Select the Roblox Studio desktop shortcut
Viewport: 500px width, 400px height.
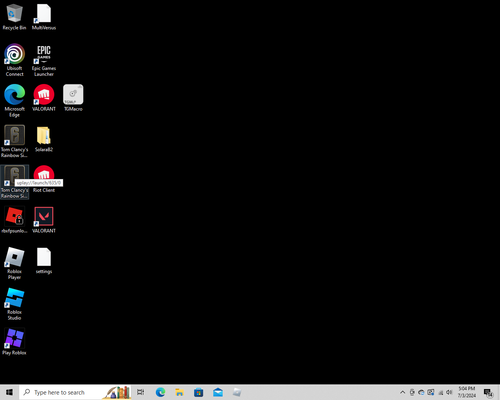tap(14, 304)
